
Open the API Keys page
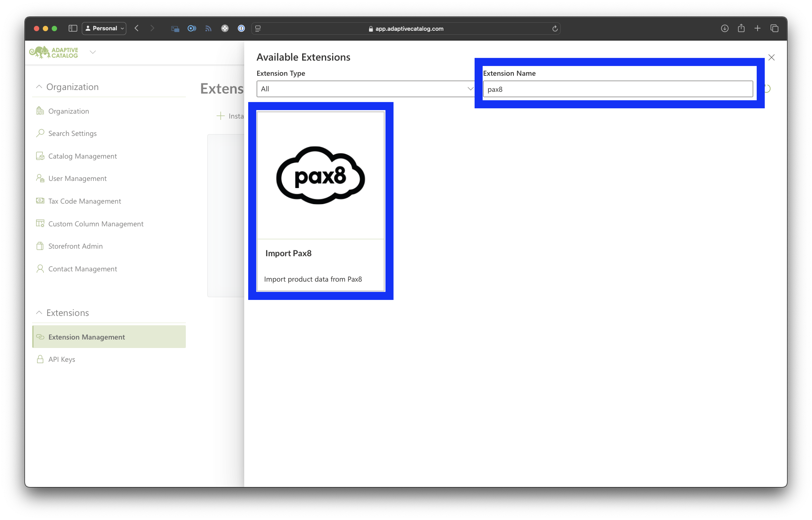(x=62, y=359)
